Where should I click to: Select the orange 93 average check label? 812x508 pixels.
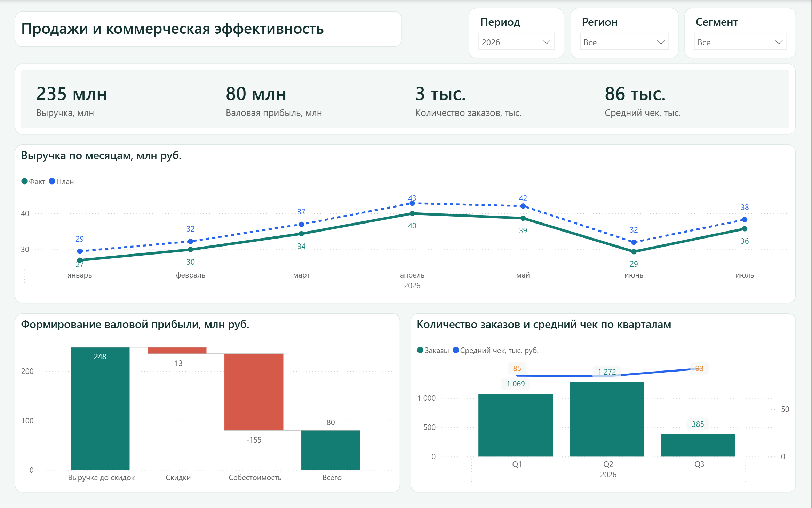tap(699, 368)
